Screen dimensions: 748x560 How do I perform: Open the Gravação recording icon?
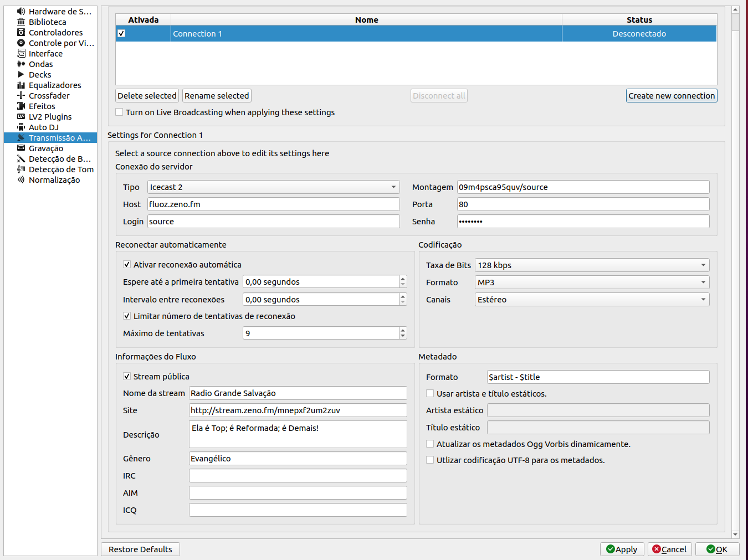[21, 148]
